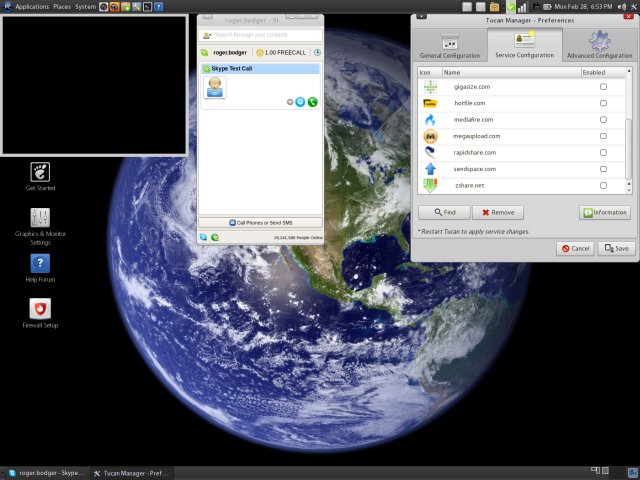Open the Places menu
Image resolution: width=640 pixels, height=480 pixels.
[62, 7]
